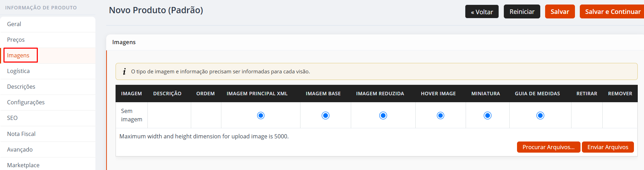This screenshot has width=644, height=170.
Task: Show the SEO tab
Action: point(48,118)
